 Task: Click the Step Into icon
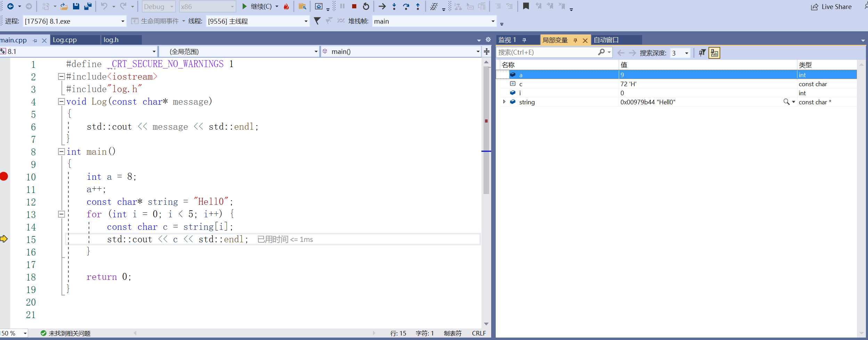(x=394, y=6)
